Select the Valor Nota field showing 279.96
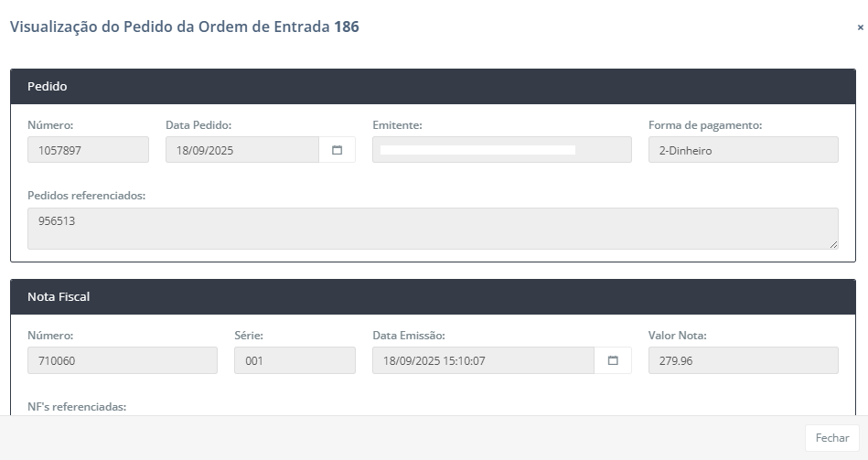This screenshot has height=460, width=868. pos(743,360)
